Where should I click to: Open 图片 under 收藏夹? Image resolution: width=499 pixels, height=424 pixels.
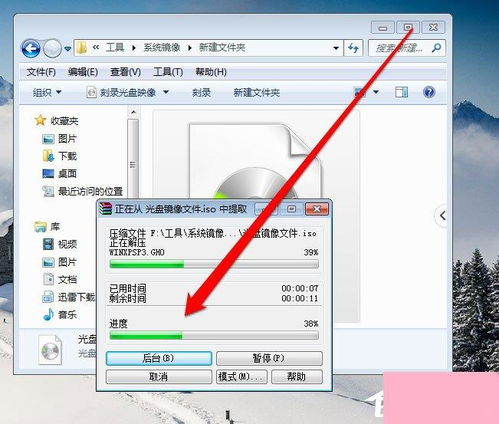coord(67,138)
